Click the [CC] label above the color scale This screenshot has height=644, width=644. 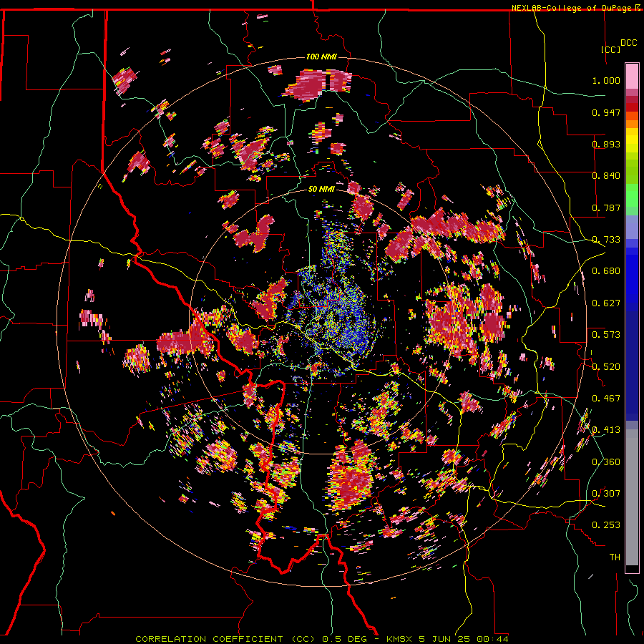pyautogui.click(x=611, y=49)
